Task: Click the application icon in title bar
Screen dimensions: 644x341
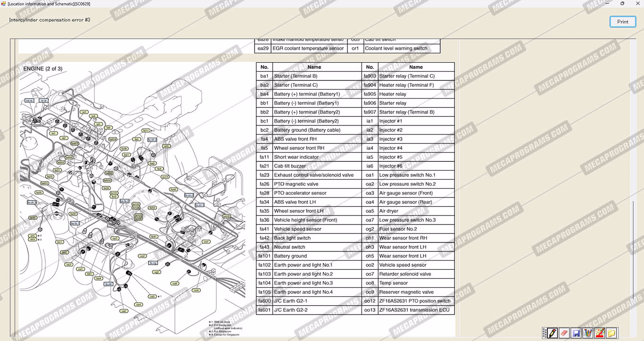Action: [x=3, y=4]
